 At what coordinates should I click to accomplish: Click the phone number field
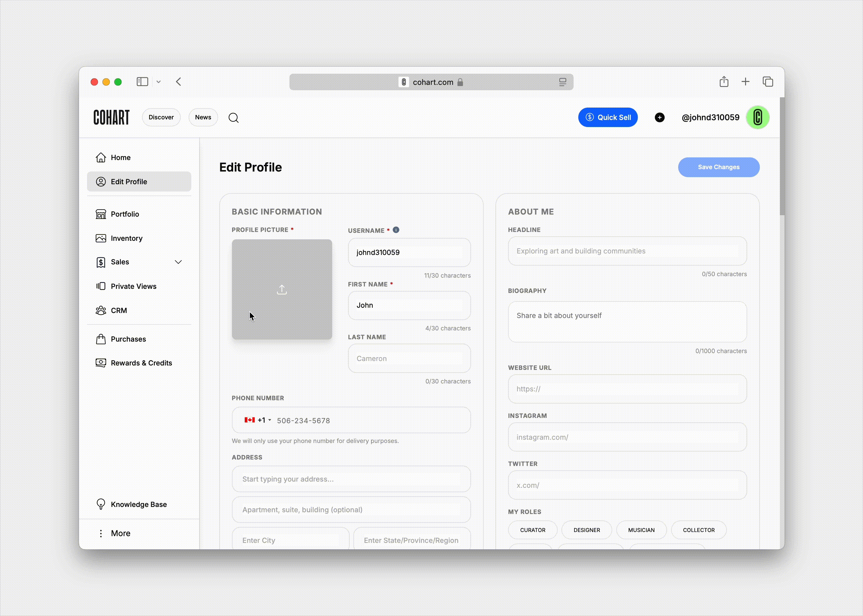pos(351,420)
